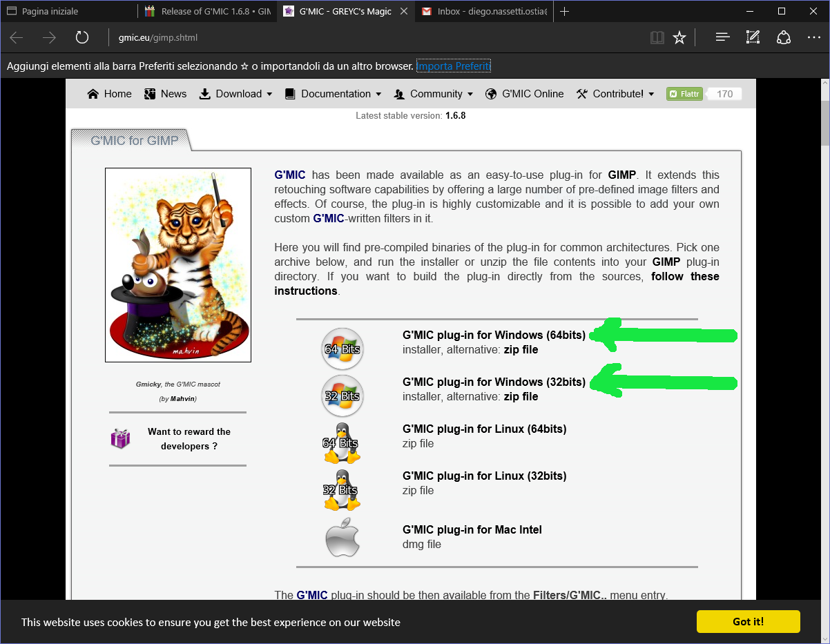Click the purple gift box icon
This screenshot has width=830, height=644.
121,438
